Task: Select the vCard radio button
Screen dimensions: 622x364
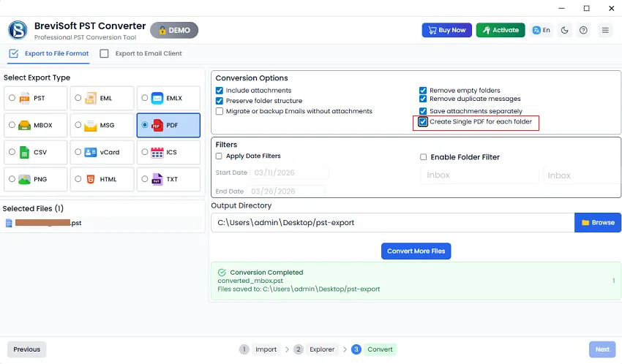Action: tap(78, 152)
